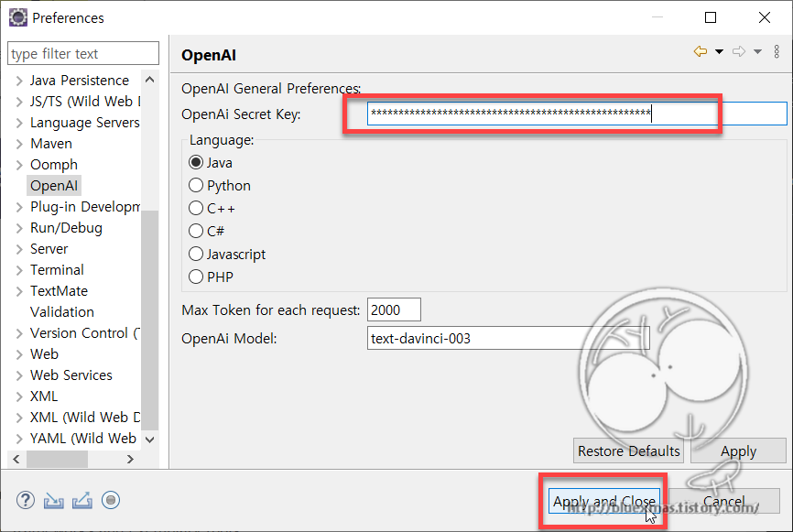This screenshot has height=532, width=793.
Task: Select the C# language radio button
Action: 196,231
